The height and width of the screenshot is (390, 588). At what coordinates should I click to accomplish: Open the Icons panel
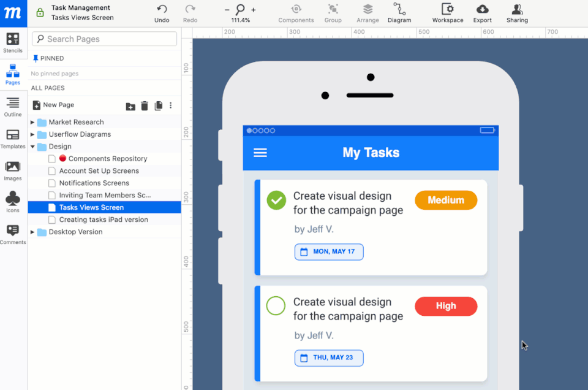pyautogui.click(x=13, y=202)
